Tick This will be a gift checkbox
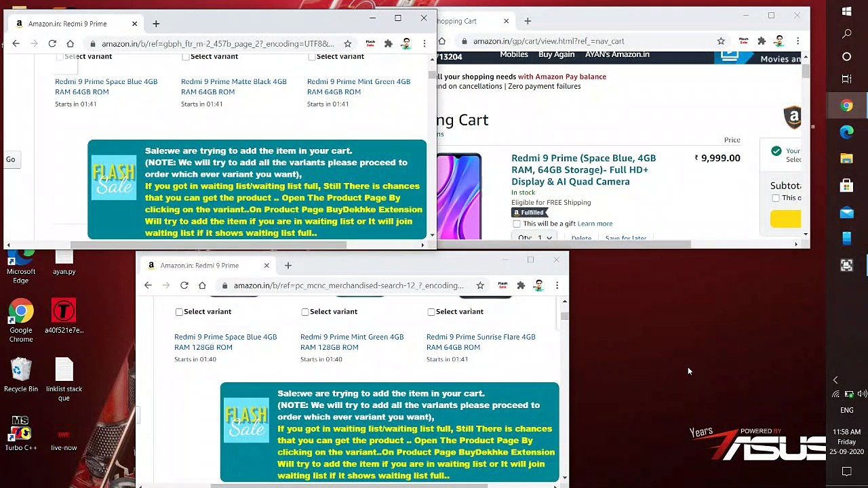The image size is (868, 488). 517,224
